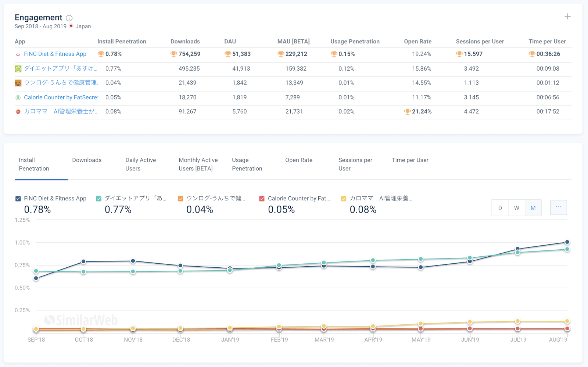Click teal AUG'19 data point on chart
The width and height of the screenshot is (588, 367).
point(567,249)
